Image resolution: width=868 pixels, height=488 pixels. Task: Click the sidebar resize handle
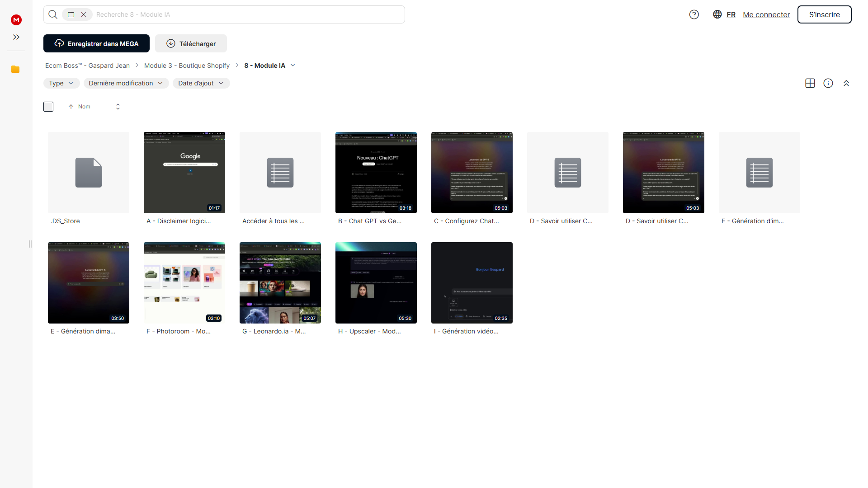(30, 244)
